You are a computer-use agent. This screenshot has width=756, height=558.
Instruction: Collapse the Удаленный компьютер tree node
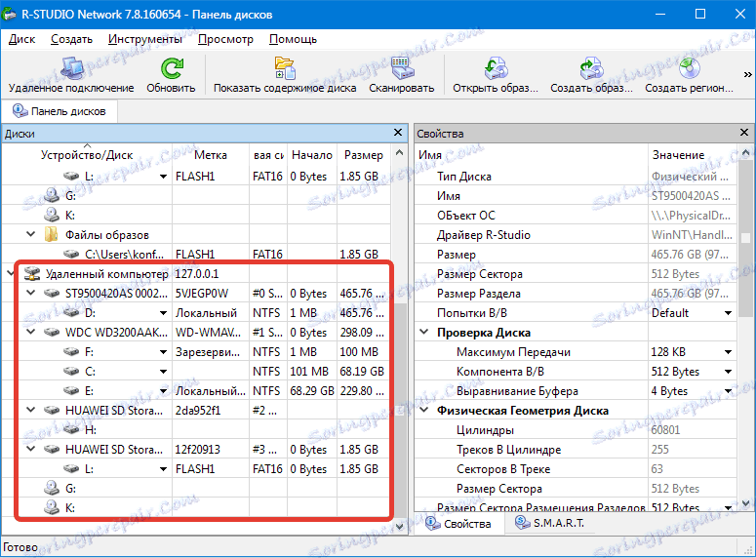coord(11,274)
